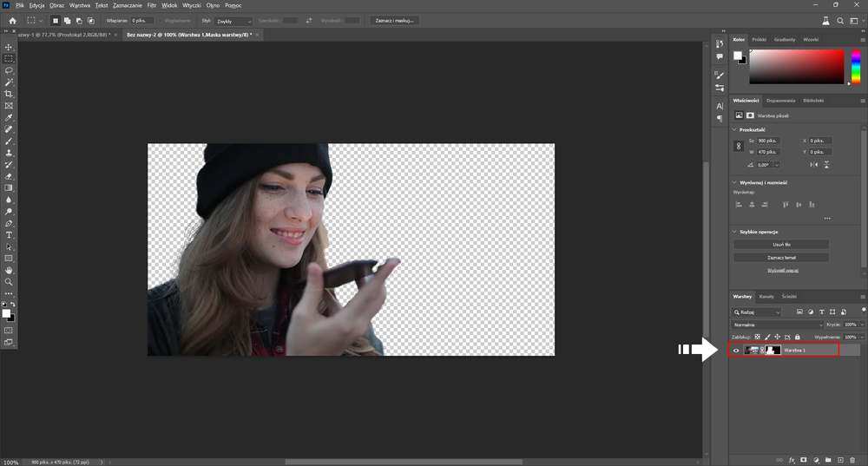Click the hue slider strip
Screen dimensions: 868x466
[x=856, y=67]
